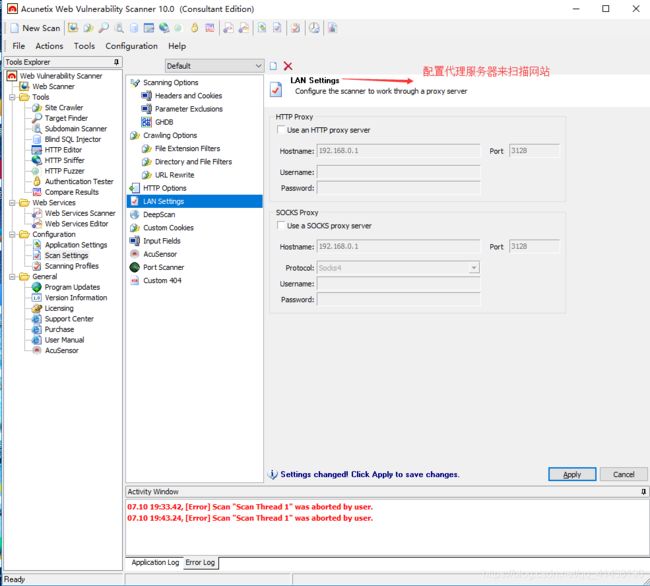Click Licensing in General tree

59,308
